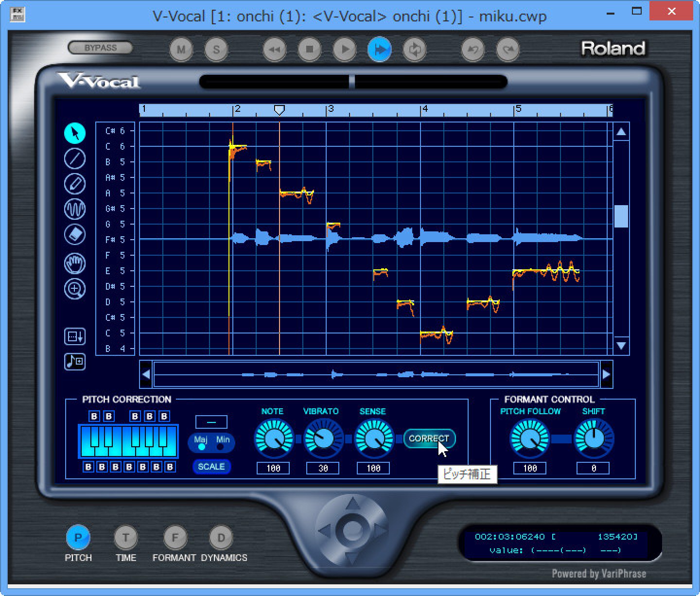Select the Maj scale option
The width and height of the screenshot is (700, 596).
tap(201, 443)
